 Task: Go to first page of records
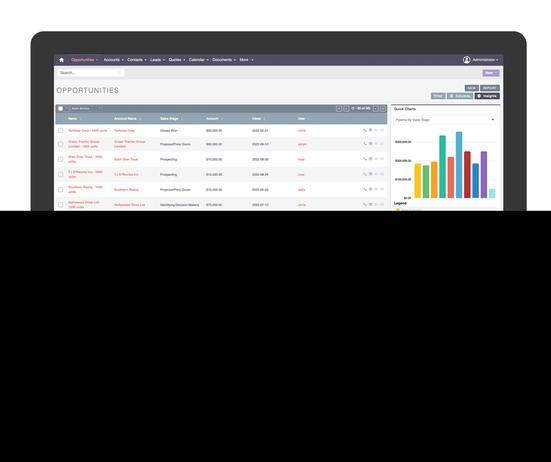click(x=339, y=109)
